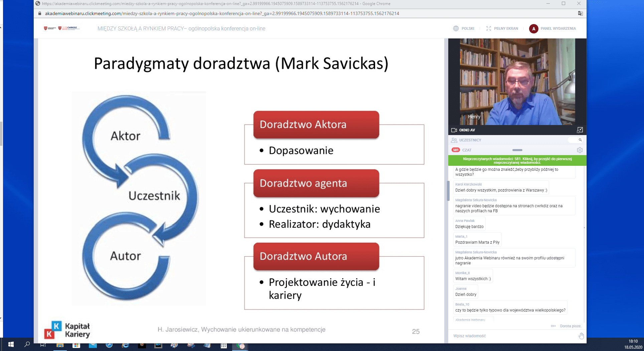Click the CWRKDIZ logo in header
Viewport: 644px width, 351px height.
[x=69, y=28]
